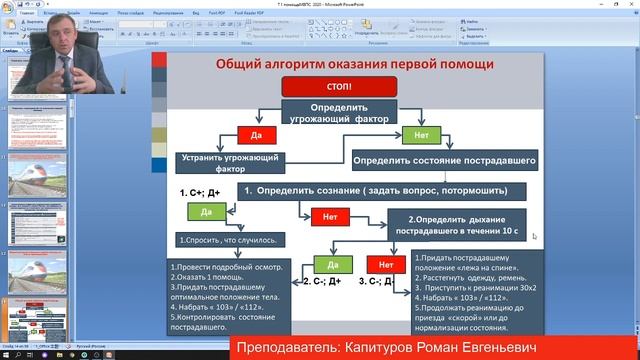The image size is (640, 360).
Task: Switch to the Foxit PDF ribbon tab
Action: coord(217,13)
